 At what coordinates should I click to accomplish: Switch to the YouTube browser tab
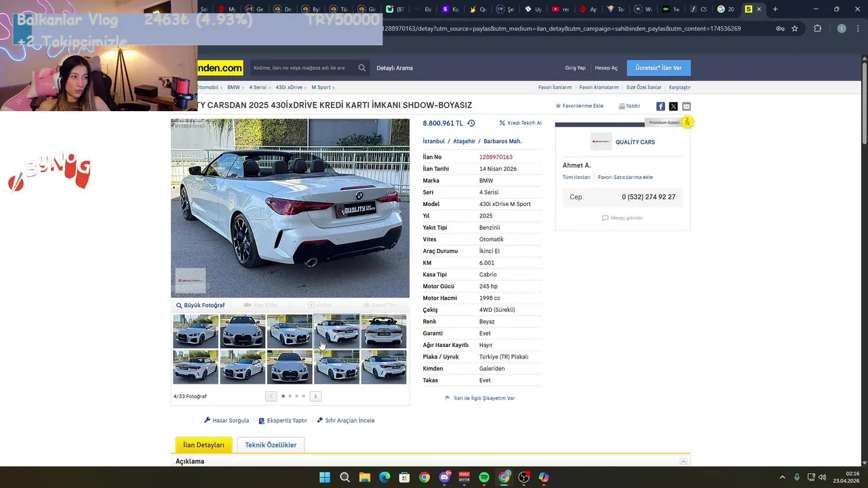tap(560, 9)
